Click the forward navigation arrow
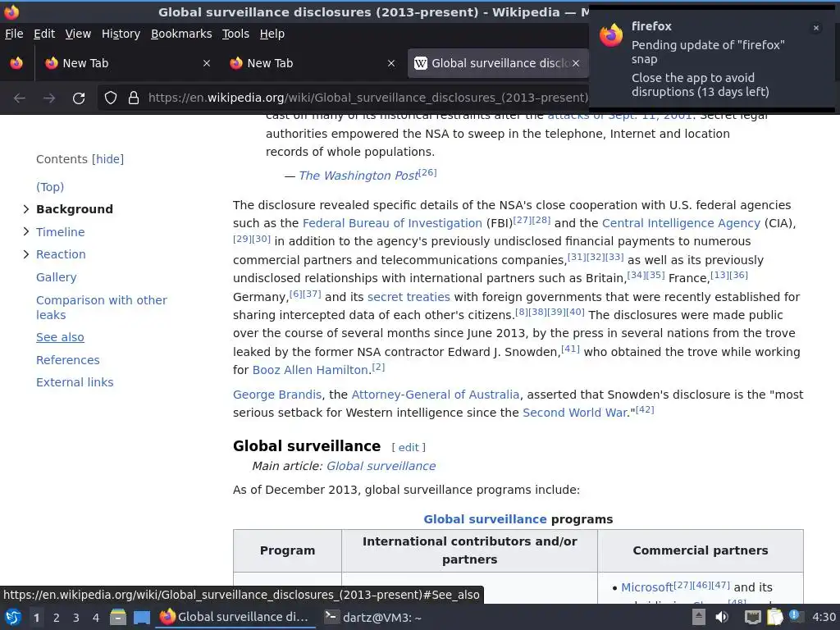The height and width of the screenshot is (630, 840). click(49, 98)
